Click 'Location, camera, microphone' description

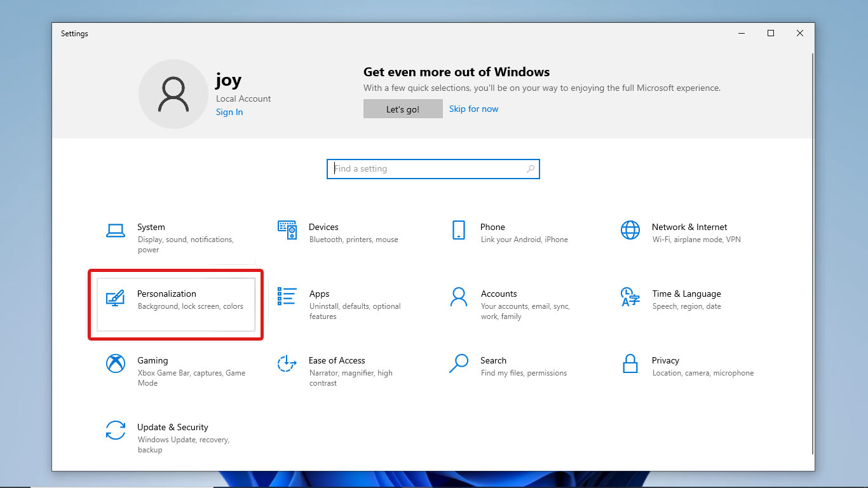click(x=703, y=373)
